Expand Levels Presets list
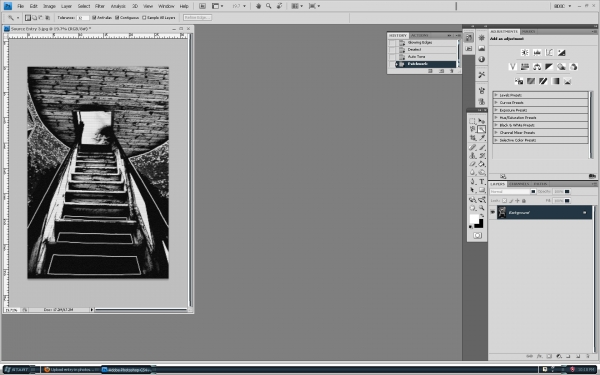Image resolution: width=600 pixels, height=375 pixels. pos(496,95)
